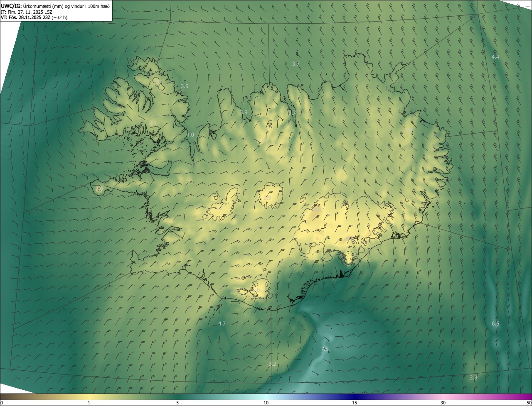
Task: Click the 4.7 value label off the south coast
Action: [x=222, y=323]
